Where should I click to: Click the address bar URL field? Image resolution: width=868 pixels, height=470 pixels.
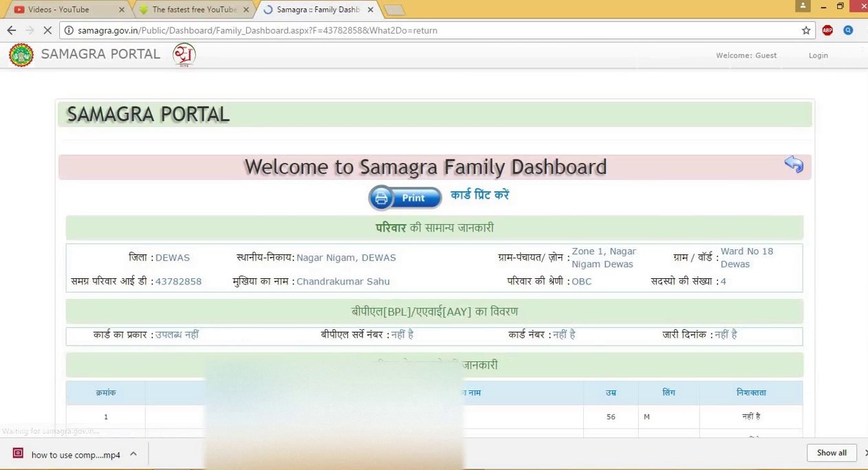point(413,30)
